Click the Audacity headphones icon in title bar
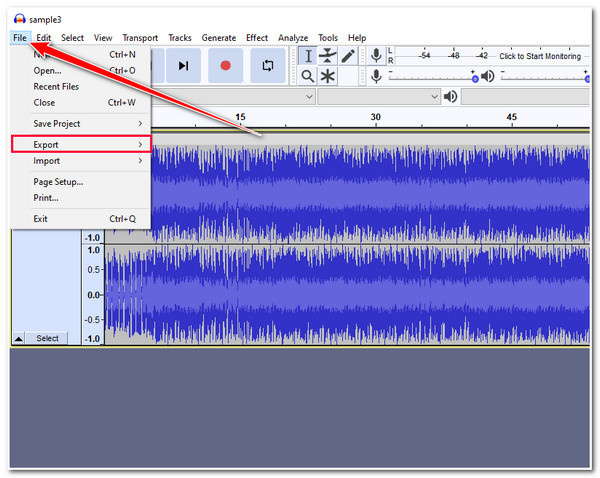This screenshot has height=478, width=600. (20, 19)
